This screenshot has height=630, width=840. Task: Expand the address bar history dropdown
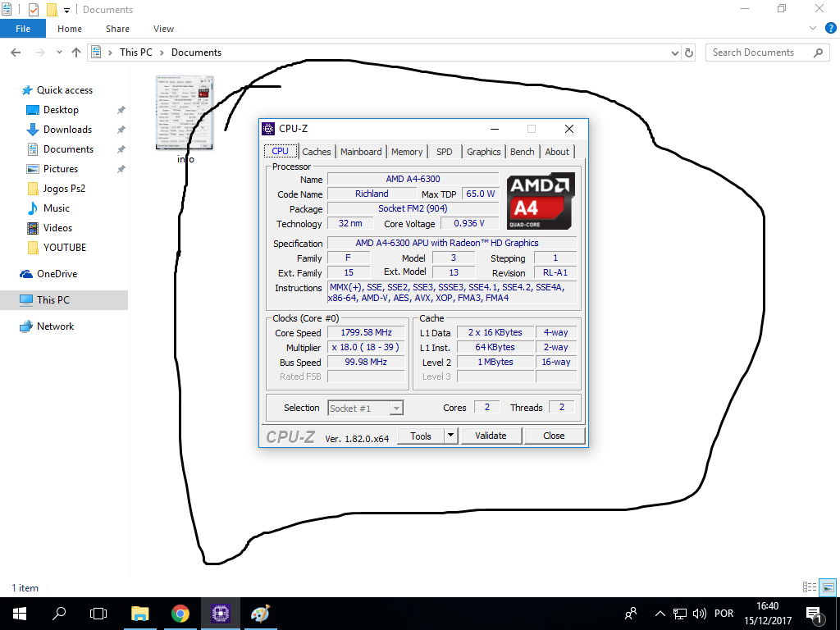point(675,52)
